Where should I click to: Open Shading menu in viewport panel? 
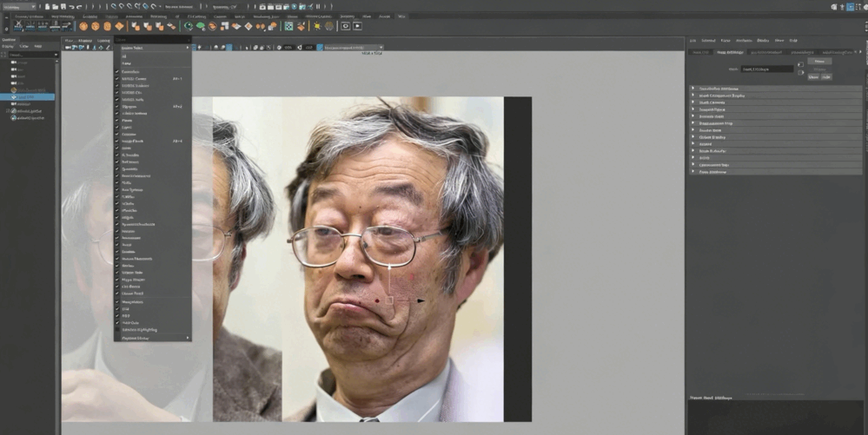pos(84,41)
